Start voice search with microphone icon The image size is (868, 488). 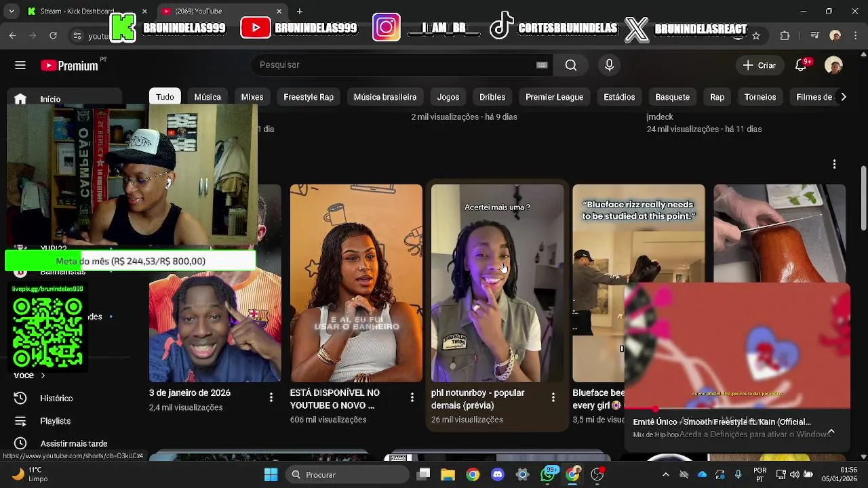click(609, 65)
